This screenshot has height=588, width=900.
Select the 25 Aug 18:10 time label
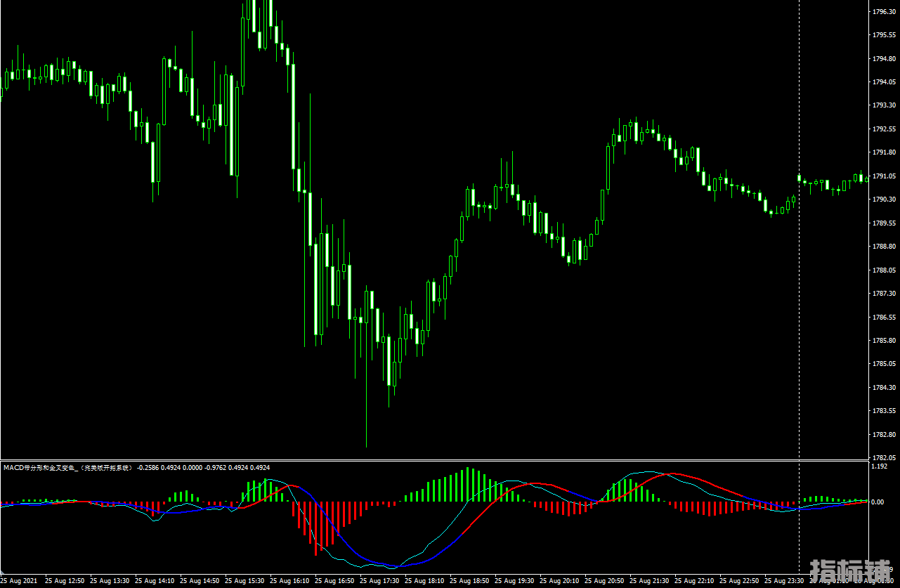[426, 581]
